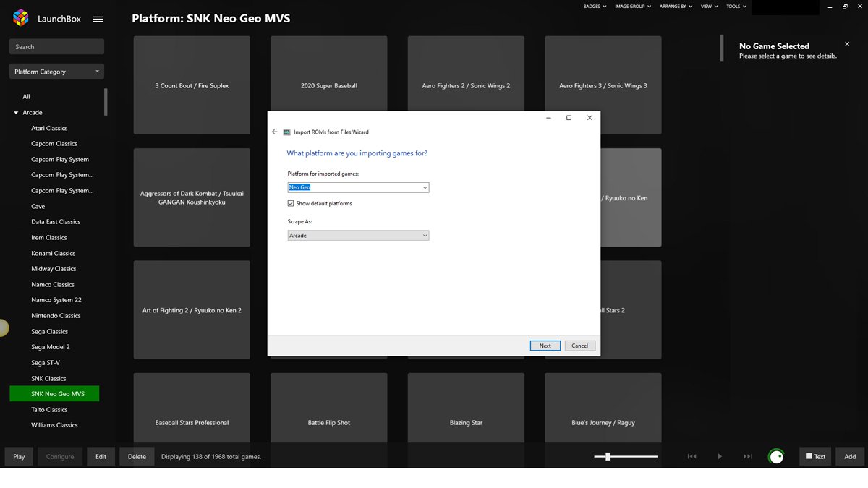Minimize the LaunchBox main window

(829, 7)
